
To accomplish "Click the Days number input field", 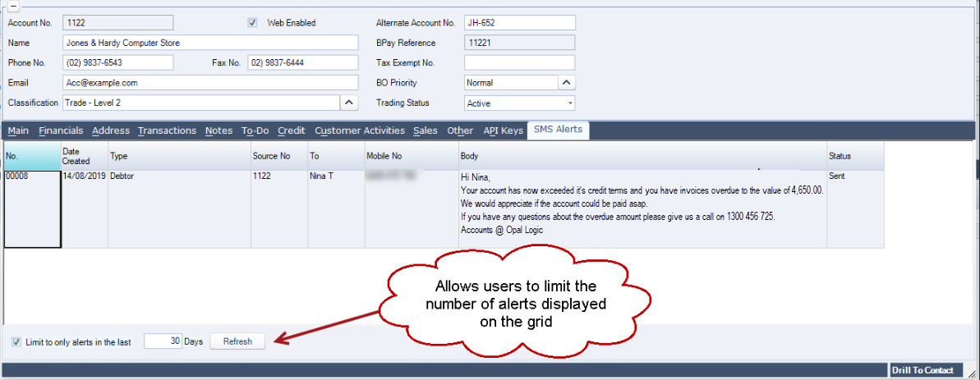I will [x=163, y=341].
